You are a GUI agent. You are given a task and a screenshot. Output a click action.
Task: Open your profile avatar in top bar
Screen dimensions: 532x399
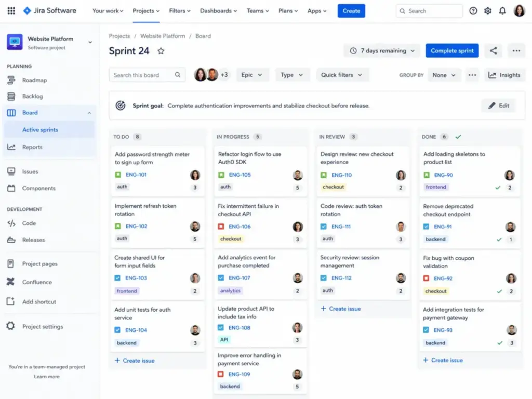[519, 11]
